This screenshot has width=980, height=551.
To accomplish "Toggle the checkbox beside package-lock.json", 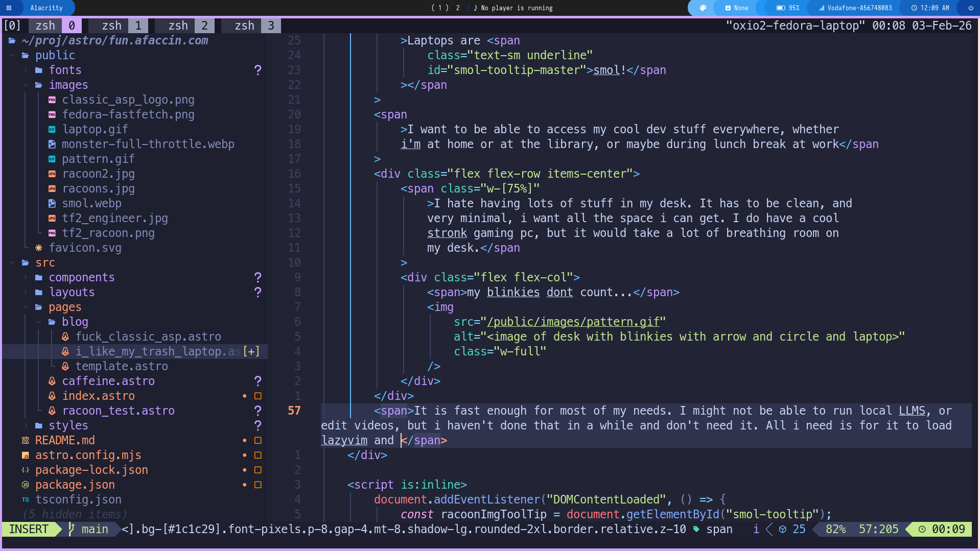I will pyautogui.click(x=258, y=470).
